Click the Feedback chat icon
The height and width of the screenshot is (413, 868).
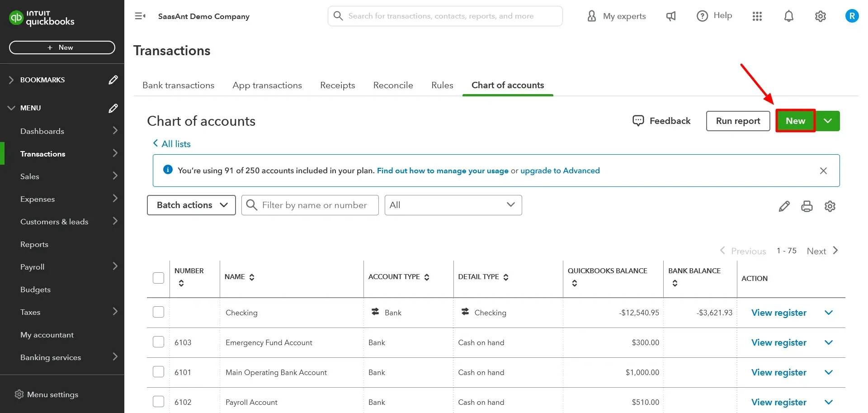click(638, 121)
